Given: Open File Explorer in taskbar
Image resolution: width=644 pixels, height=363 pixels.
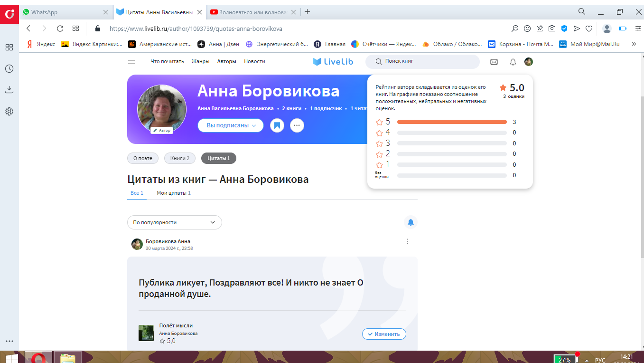Looking at the screenshot, I should tap(68, 357).
